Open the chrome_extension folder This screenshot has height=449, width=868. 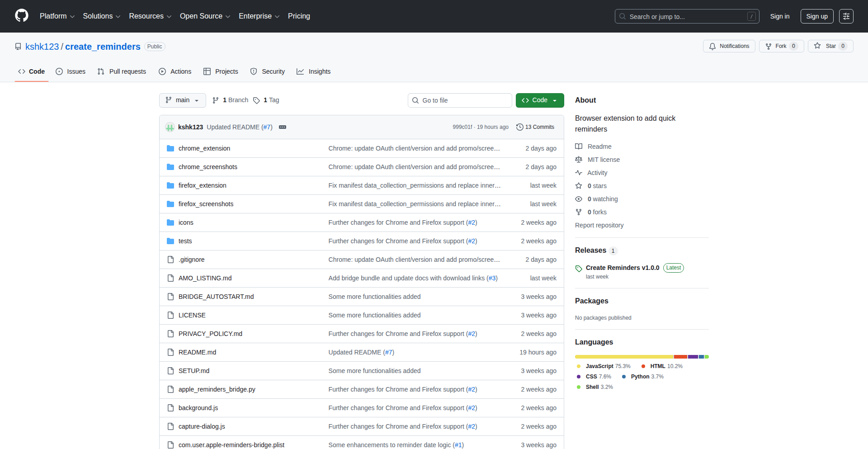[x=204, y=148]
